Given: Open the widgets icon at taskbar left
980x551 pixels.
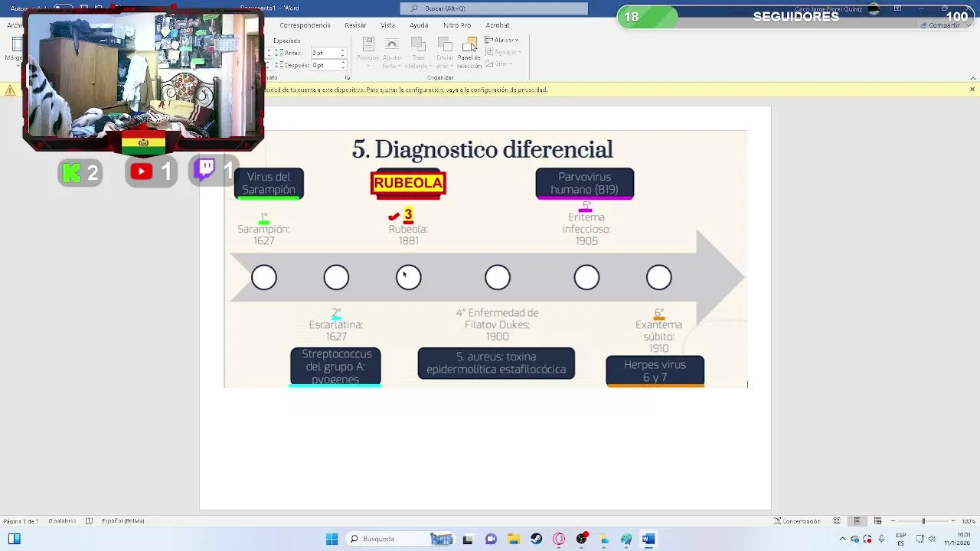Looking at the screenshot, I should point(15,539).
